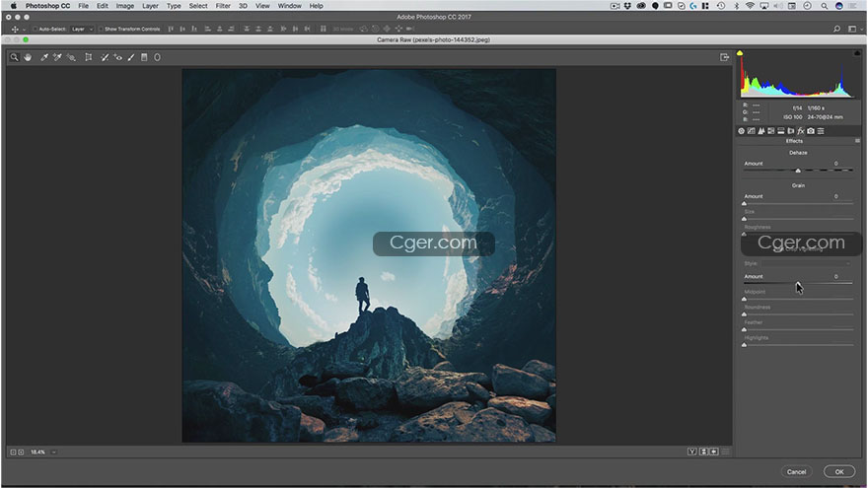Open Post Crop Vignetting Style dropdown
This screenshot has width=868, height=488.
806,263
